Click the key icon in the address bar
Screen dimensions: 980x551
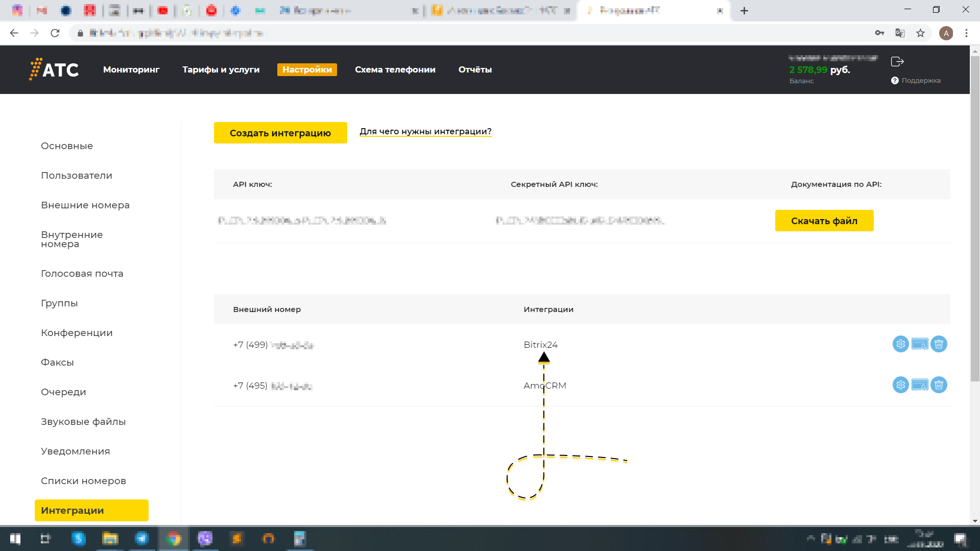click(879, 33)
